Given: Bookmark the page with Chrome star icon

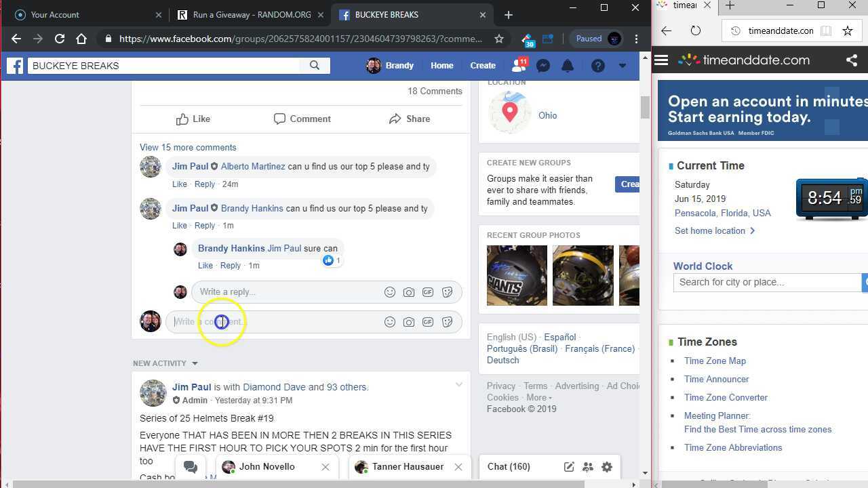Looking at the screenshot, I should 499,39.
